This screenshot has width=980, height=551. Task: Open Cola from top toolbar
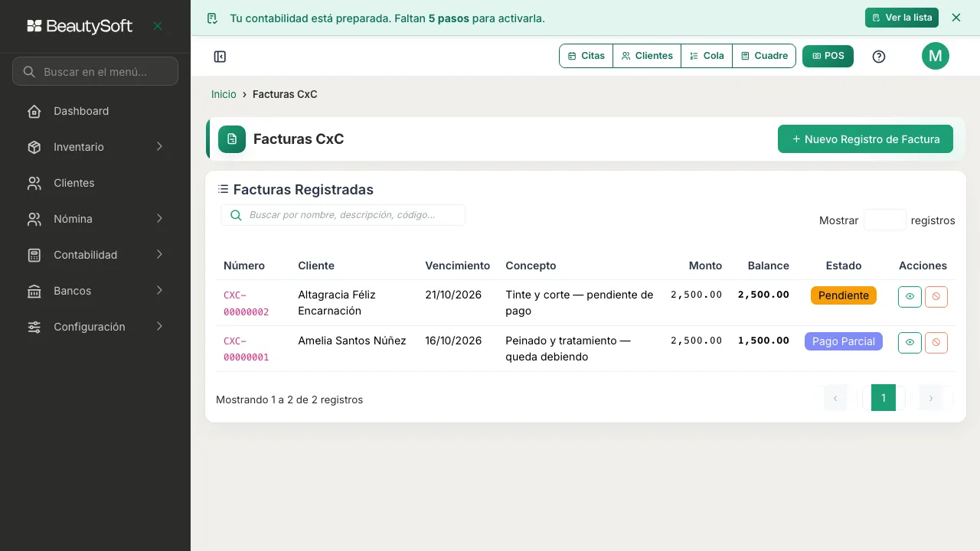pyautogui.click(x=707, y=56)
